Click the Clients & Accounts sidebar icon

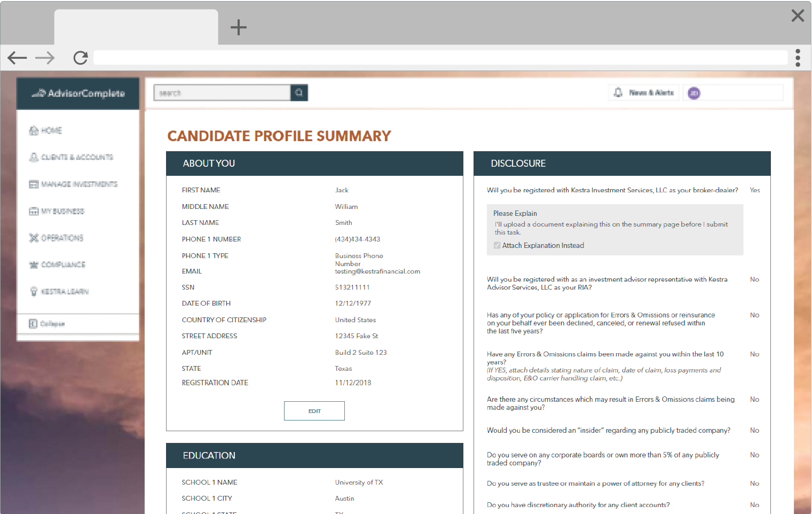point(34,157)
